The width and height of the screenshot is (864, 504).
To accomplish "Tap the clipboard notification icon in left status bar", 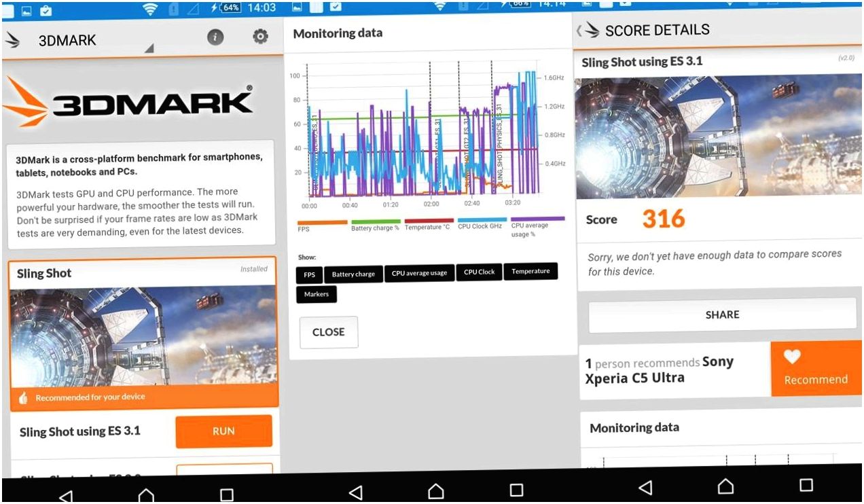I will click(46, 11).
